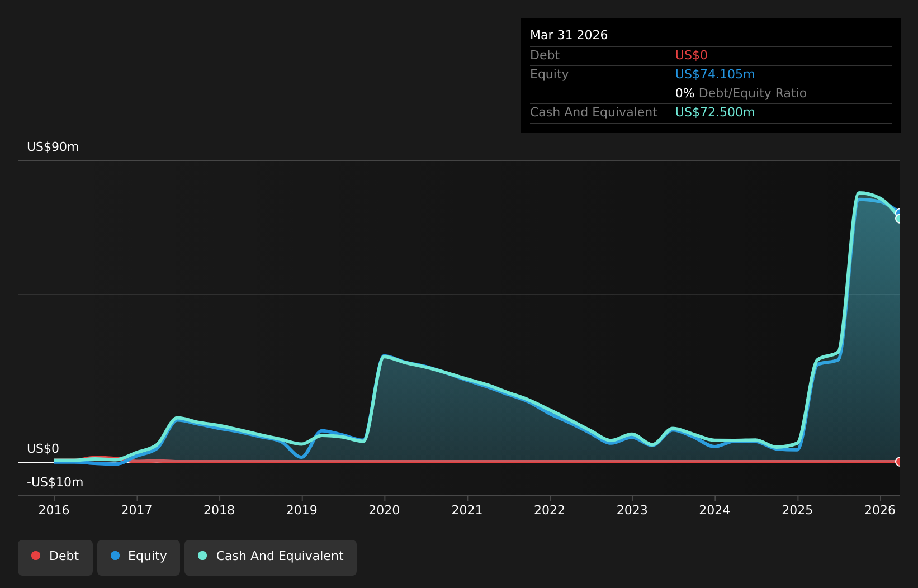This screenshot has width=918, height=588.
Task: Click the 2024 x-axis label
Action: [714, 510]
